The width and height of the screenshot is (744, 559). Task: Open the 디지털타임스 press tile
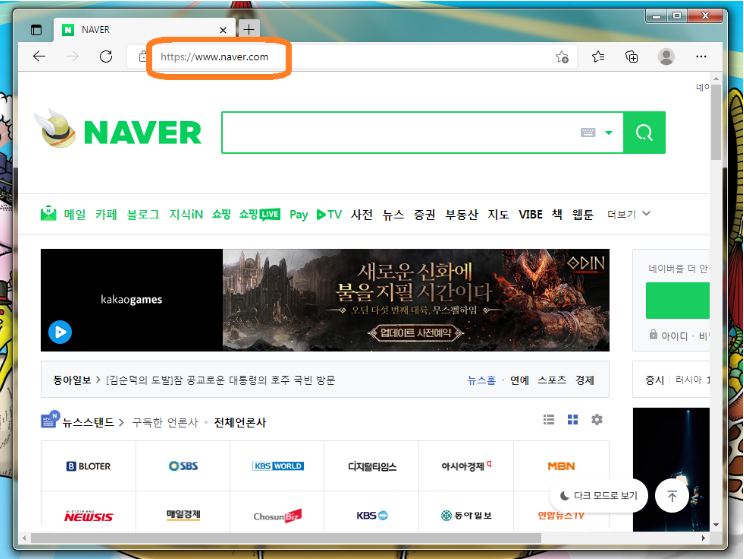[372, 466]
